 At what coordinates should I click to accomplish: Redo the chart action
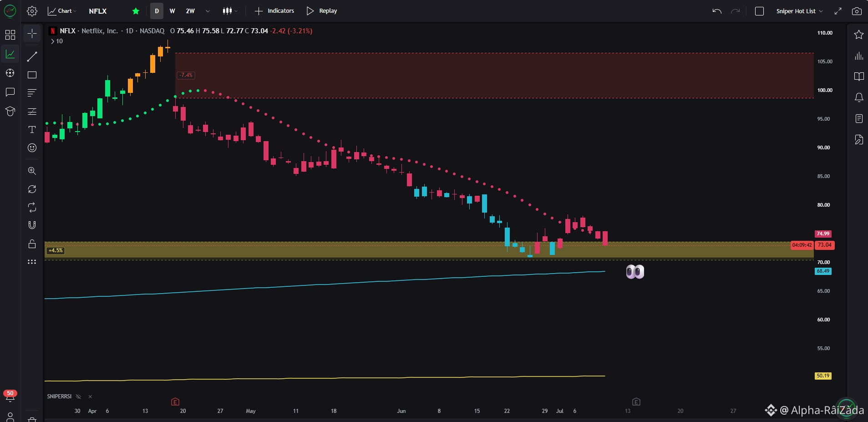pyautogui.click(x=735, y=11)
